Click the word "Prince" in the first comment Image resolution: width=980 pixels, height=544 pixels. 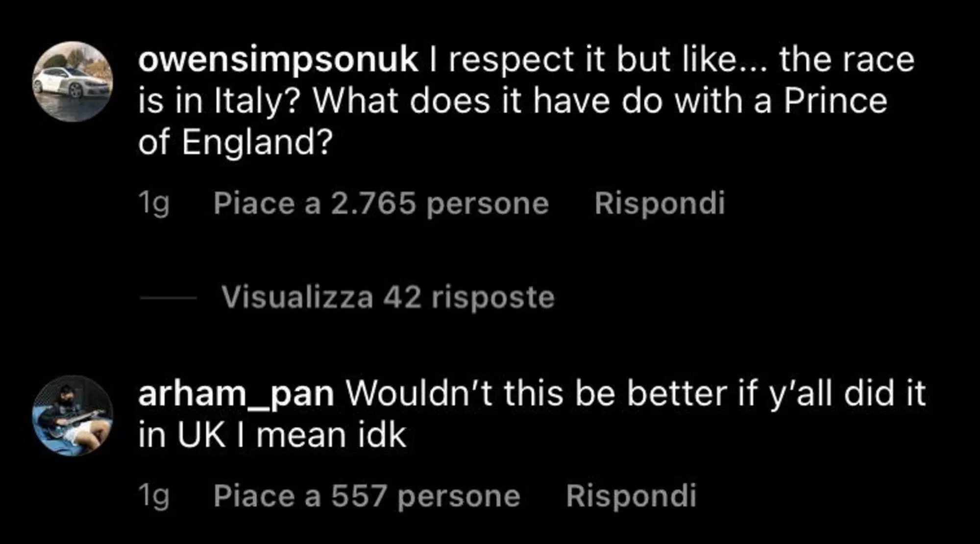(835, 101)
